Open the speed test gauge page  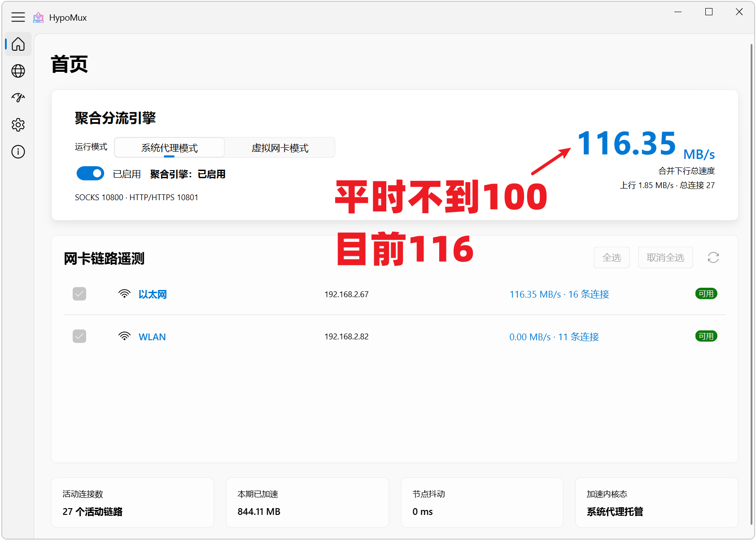pos(18,98)
